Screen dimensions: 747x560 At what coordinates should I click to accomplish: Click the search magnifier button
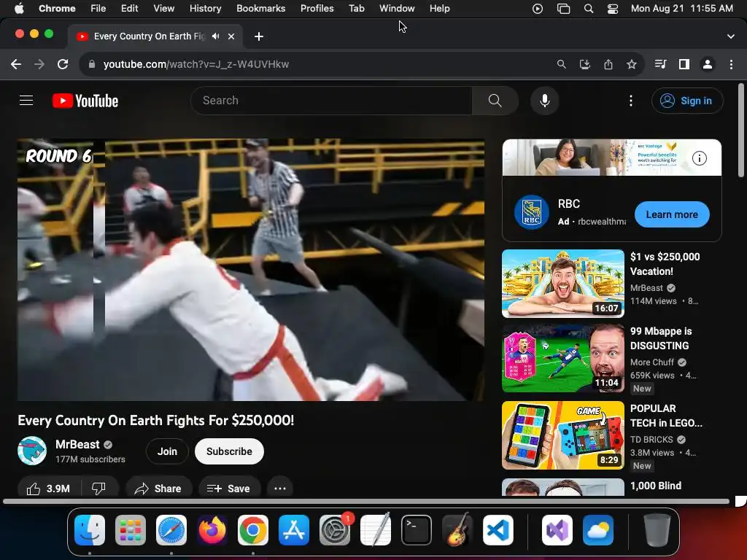click(x=495, y=101)
